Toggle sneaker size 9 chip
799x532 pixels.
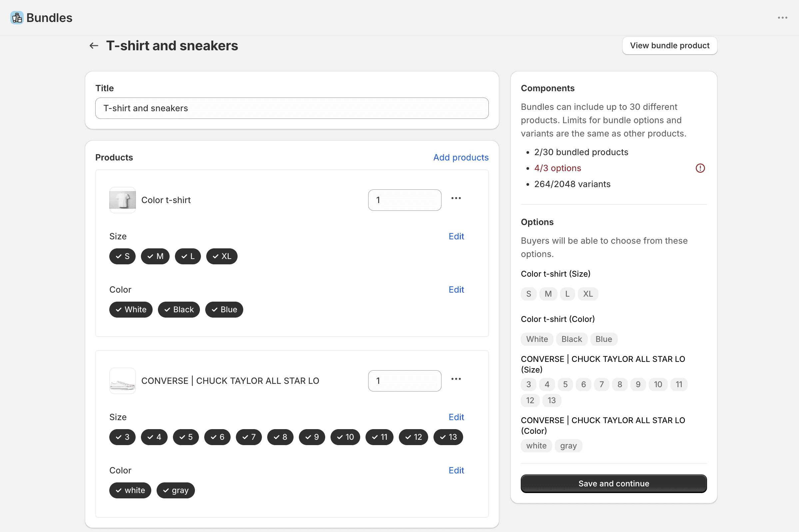pyautogui.click(x=312, y=437)
